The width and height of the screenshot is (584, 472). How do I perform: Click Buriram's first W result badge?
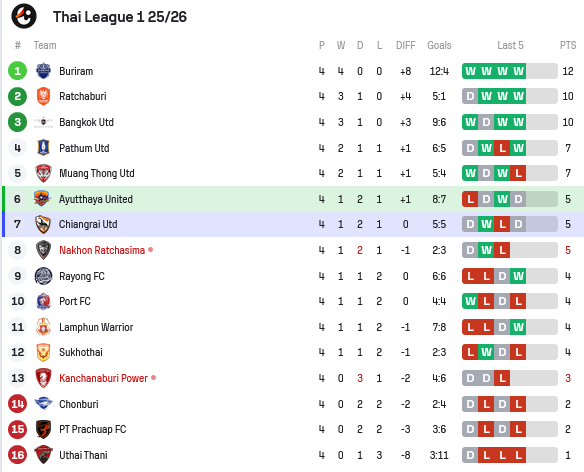(x=470, y=71)
